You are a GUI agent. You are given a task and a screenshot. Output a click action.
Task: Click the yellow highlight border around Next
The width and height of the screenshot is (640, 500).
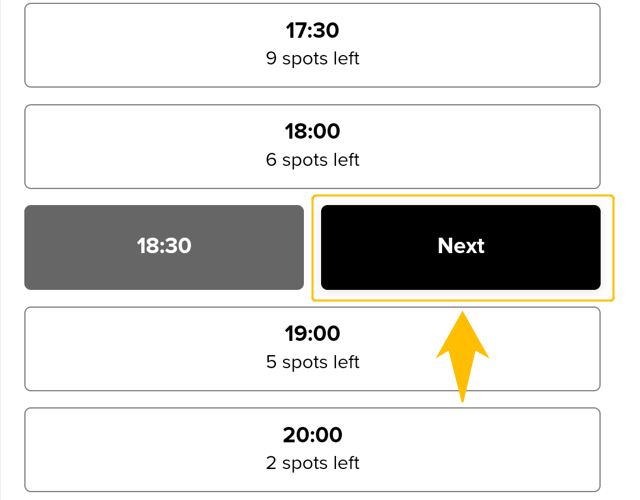pyautogui.click(x=463, y=196)
